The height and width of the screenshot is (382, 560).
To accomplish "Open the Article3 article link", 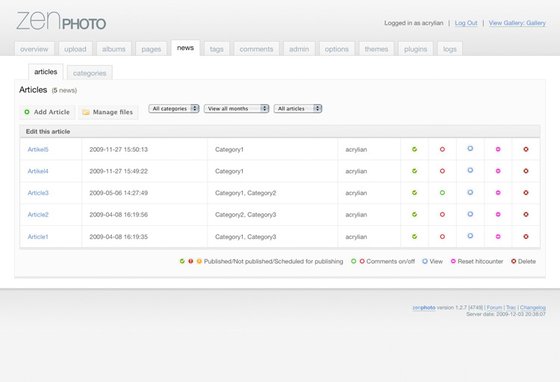I will tap(38, 193).
